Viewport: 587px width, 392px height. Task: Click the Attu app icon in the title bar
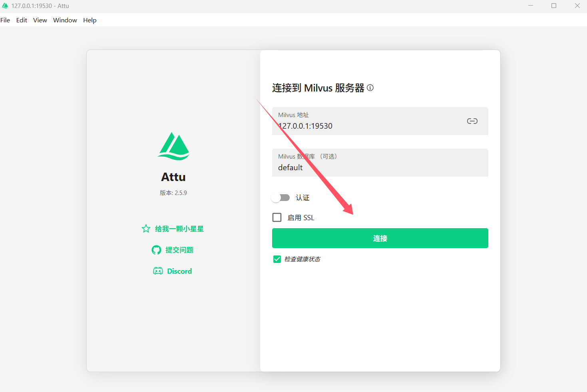click(x=5, y=6)
